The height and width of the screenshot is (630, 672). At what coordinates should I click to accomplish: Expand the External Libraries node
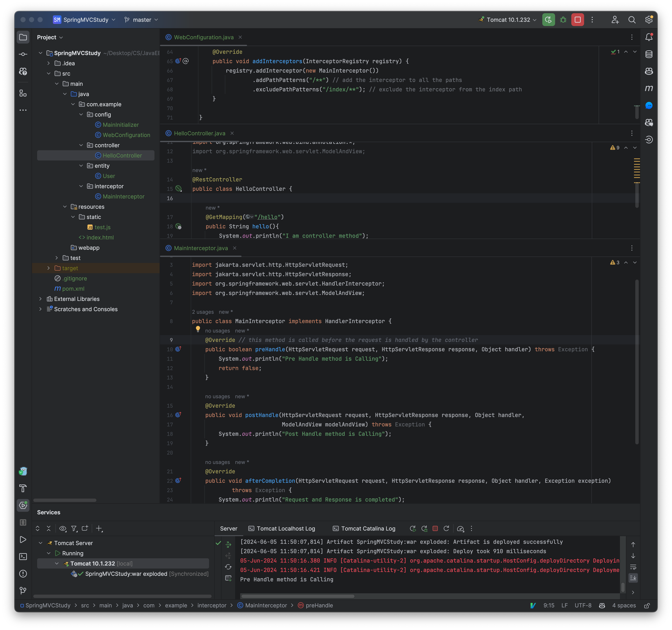pos(41,299)
